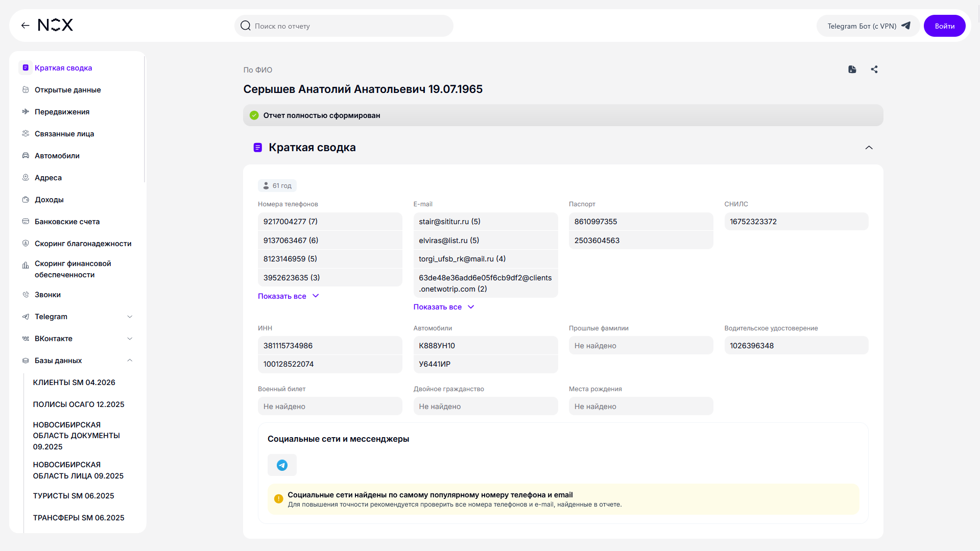
Task: Click ИНН value 381115734986
Action: point(330,346)
